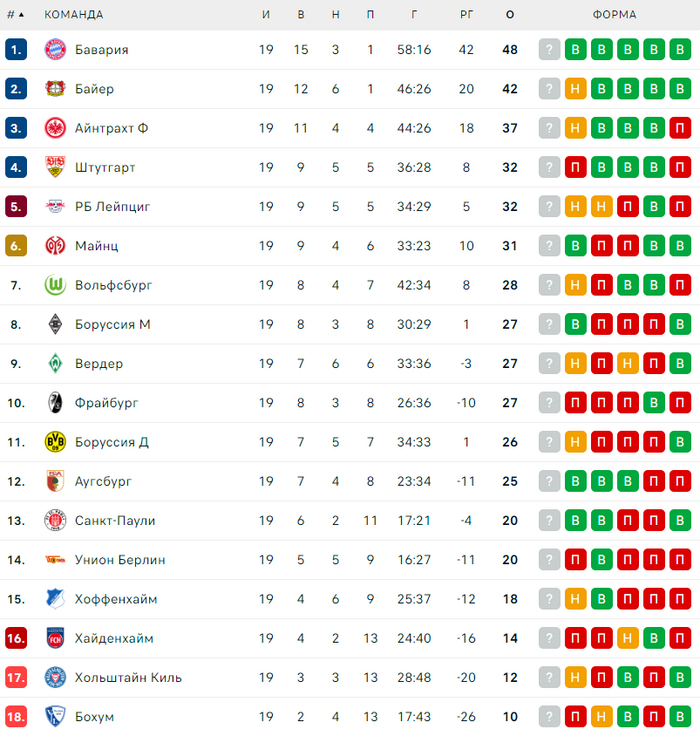700x736 pixels.
Task: Click the RB Leipzig club logo
Action: (55, 207)
